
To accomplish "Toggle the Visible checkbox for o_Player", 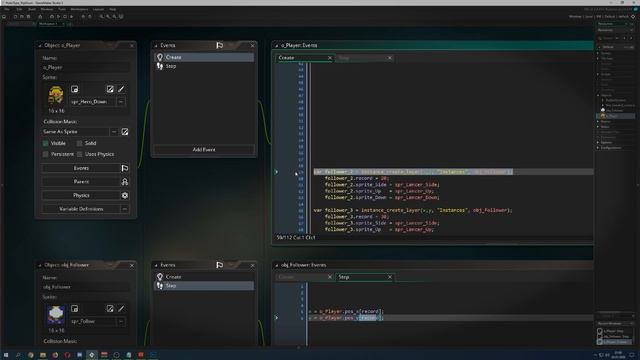I will click(46, 143).
